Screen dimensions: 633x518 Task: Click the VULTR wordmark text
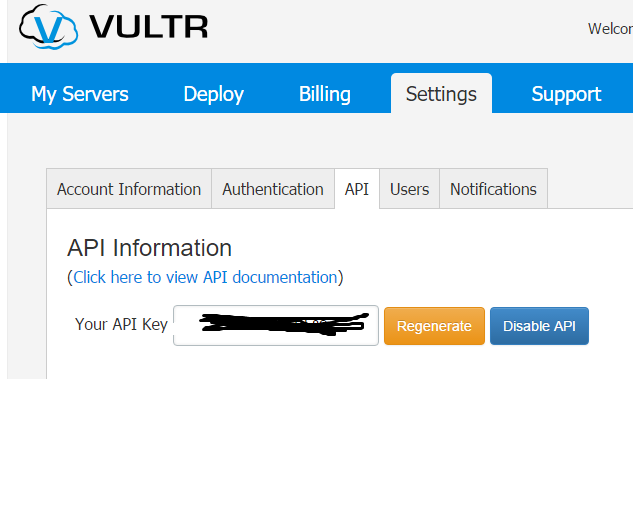pyautogui.click(x=148, y=27)
